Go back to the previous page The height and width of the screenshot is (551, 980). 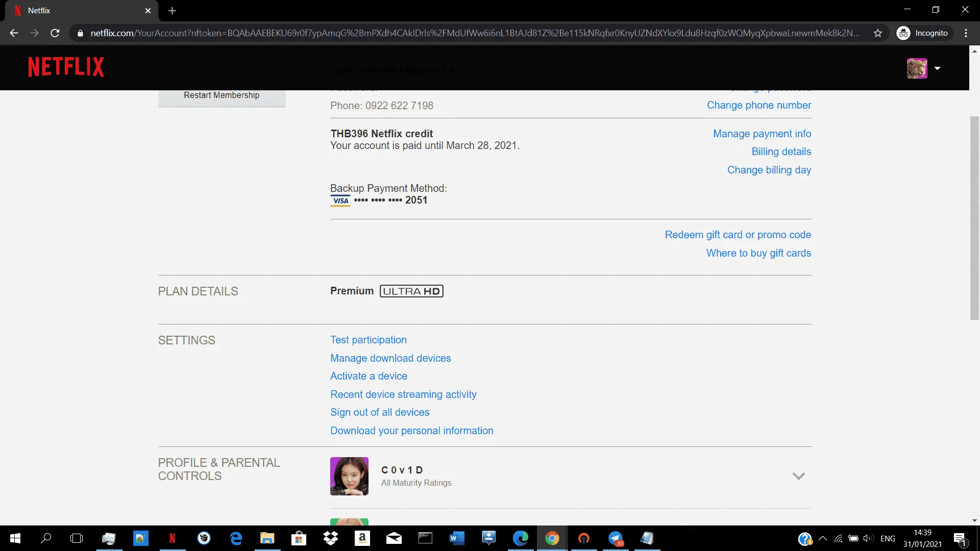click(14, 33)
